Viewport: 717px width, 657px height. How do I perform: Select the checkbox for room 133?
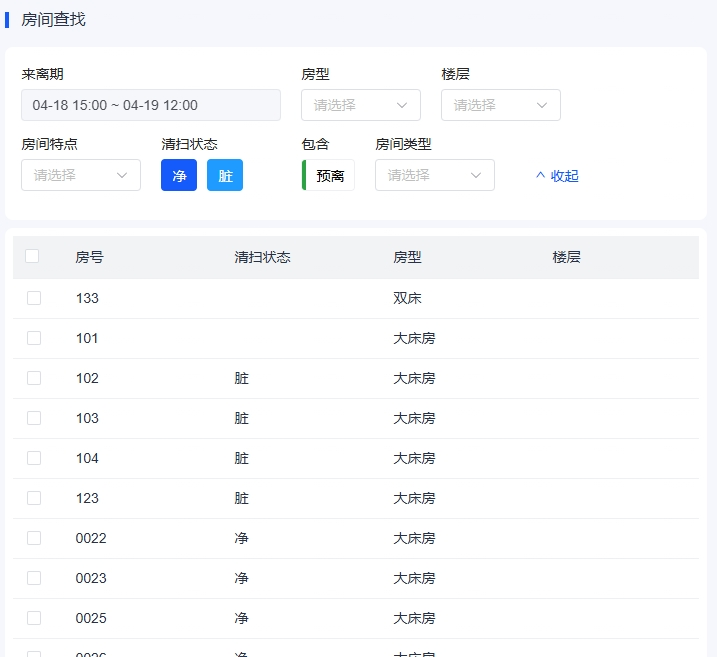click(34, 298)
